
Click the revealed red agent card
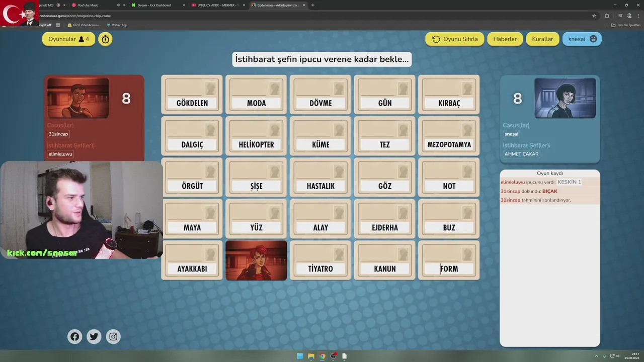point(256,260)
